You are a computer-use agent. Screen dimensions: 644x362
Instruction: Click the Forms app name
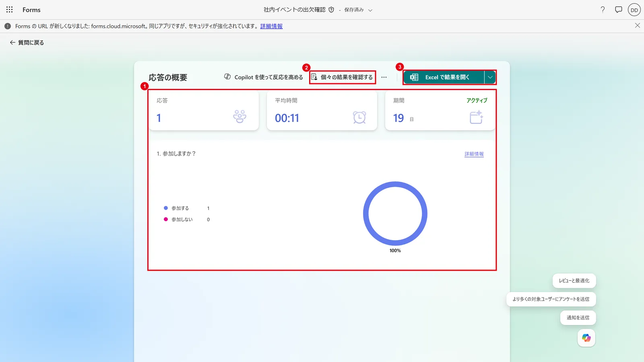click(31, 10)
